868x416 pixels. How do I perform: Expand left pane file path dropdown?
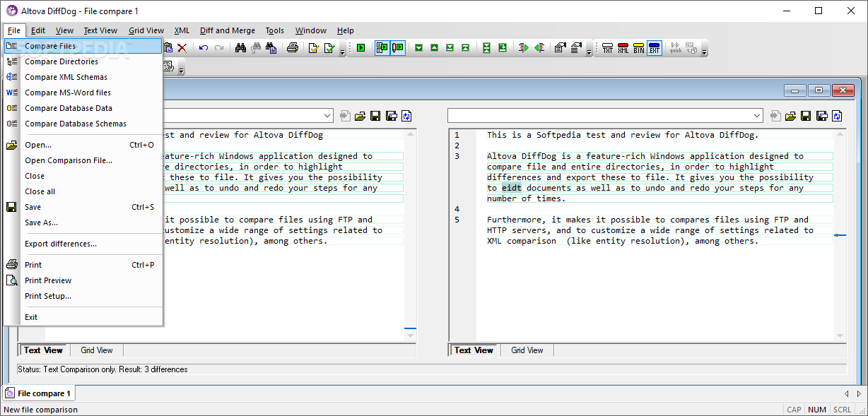point(327,116)
